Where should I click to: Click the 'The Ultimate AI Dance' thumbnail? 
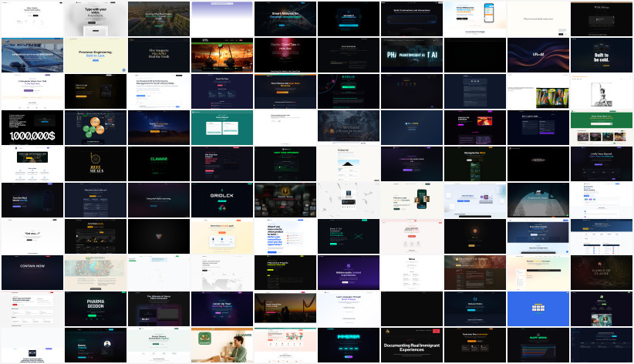point(159,309)
